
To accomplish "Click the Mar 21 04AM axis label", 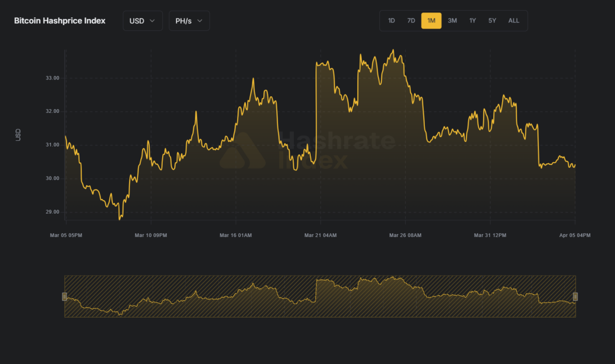I will pyautogui.click(x=320, y=235).
